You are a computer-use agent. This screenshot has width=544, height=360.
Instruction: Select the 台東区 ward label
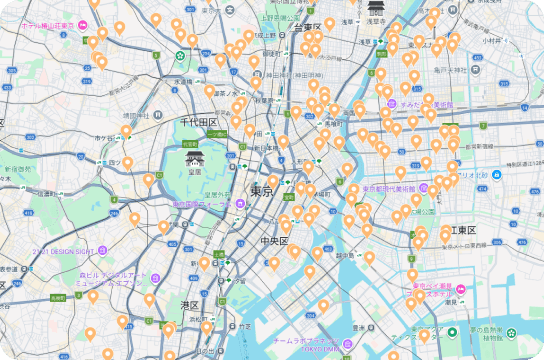coord(308,28)
